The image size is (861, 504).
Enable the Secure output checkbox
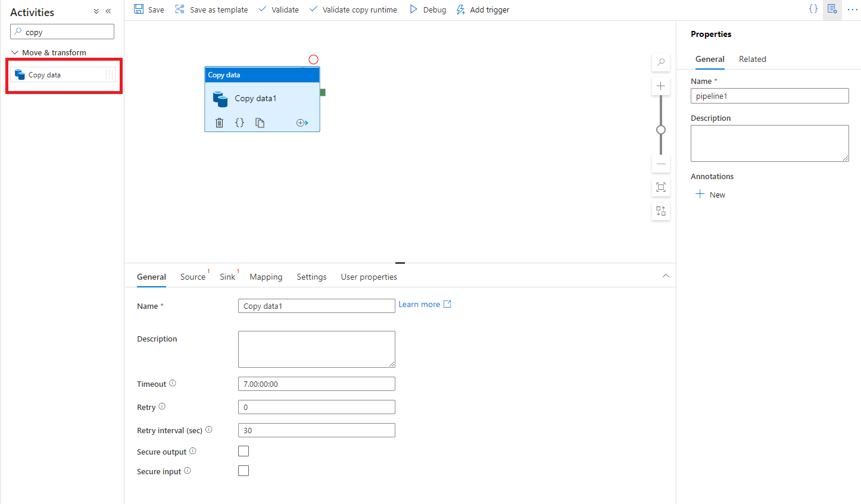(x=244, y=451)
